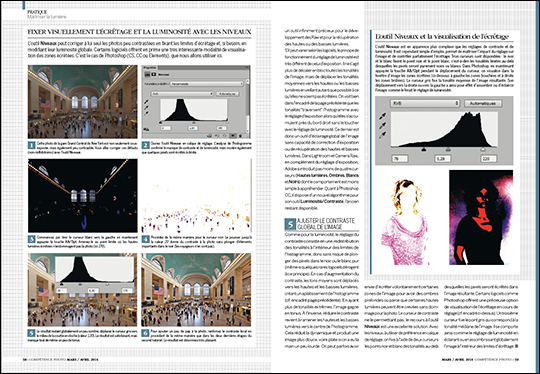Click the step 5 photo with histogram overlay

83,290
